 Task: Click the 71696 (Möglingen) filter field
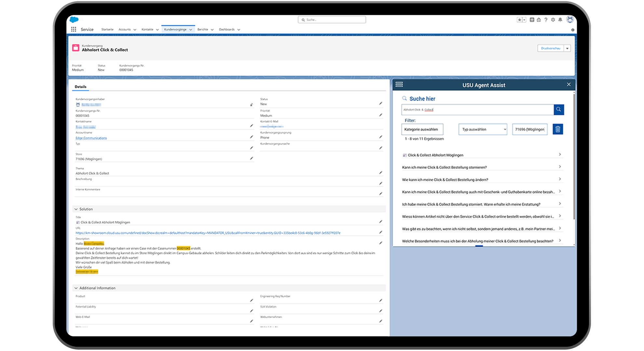[x=530, y=129]
